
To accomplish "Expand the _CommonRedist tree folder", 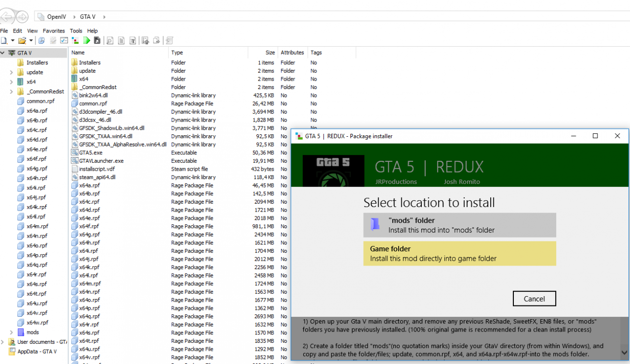I will pyautogui.click(x=11, y=91).
